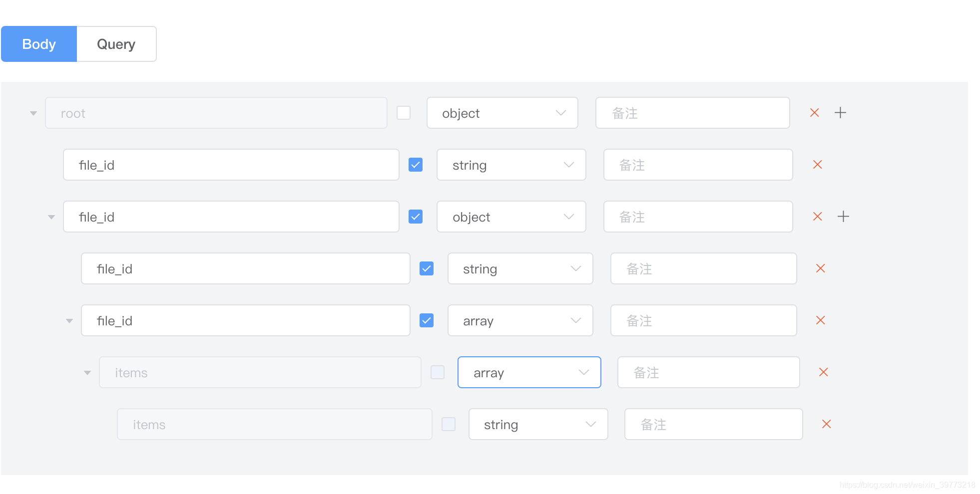Delete the file_id object row

pos(817,217)
